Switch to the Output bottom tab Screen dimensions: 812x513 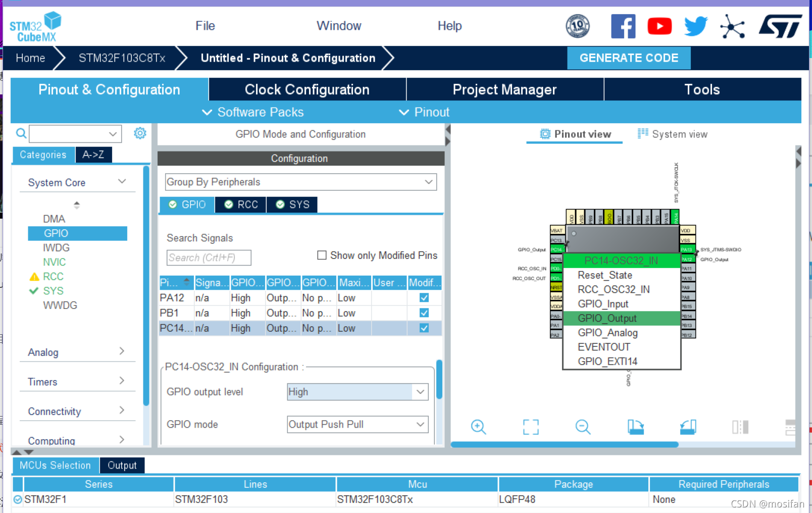[x=122, y=465]
